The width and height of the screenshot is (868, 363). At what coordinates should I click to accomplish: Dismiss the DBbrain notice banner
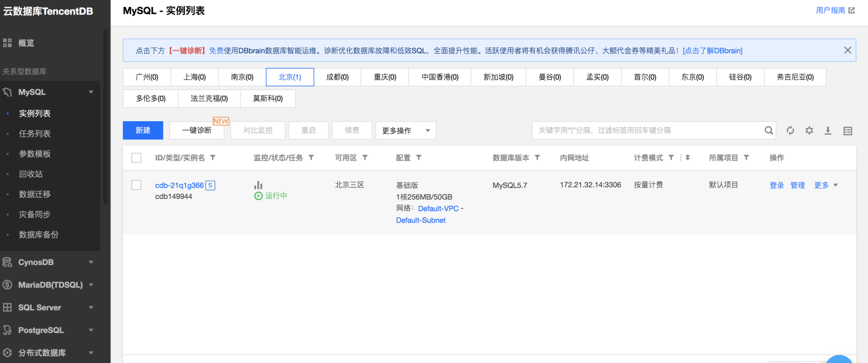848,50
